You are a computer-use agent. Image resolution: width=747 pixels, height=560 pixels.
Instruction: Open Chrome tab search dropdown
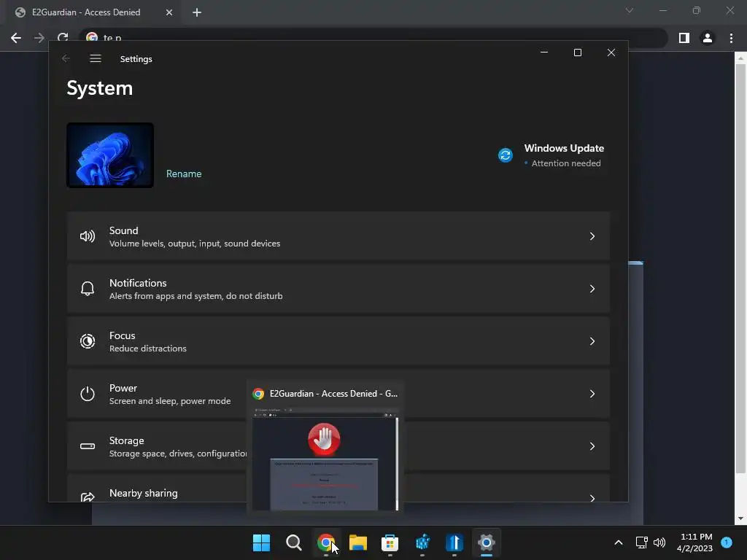click(630, 10)
